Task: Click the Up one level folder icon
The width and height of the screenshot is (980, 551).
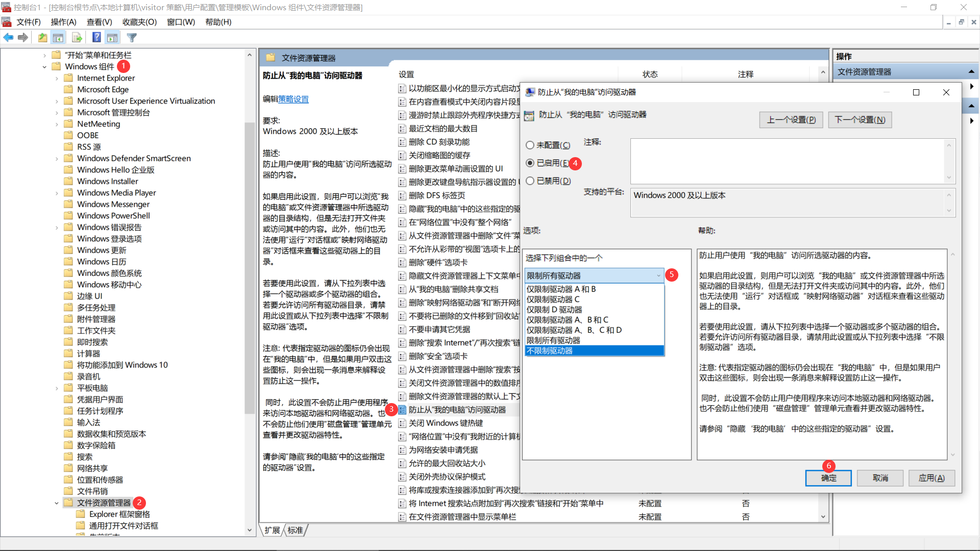Action: tap(42, 37)
